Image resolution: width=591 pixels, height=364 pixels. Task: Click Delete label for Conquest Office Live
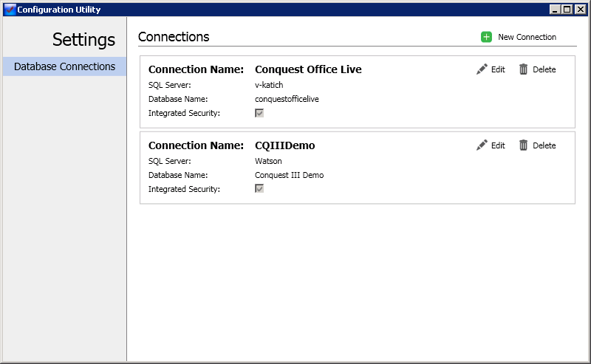[544, 69]
